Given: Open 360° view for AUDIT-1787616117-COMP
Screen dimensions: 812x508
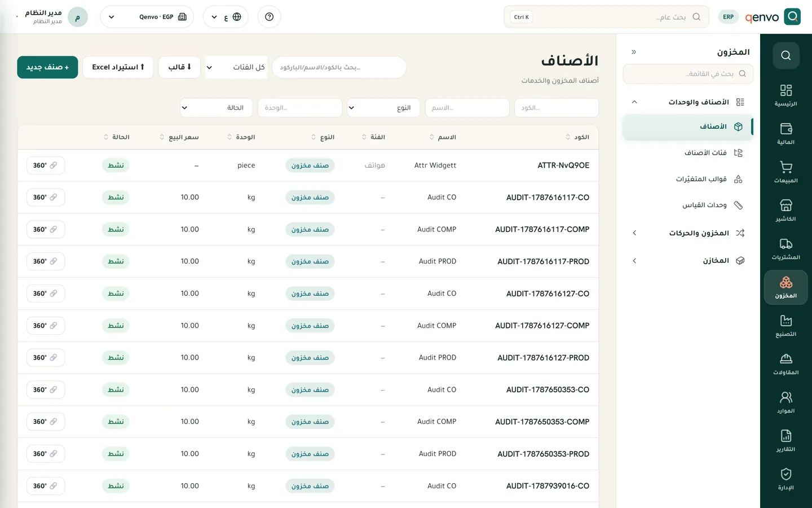Looking at the screenshot, I should [45, 229].
